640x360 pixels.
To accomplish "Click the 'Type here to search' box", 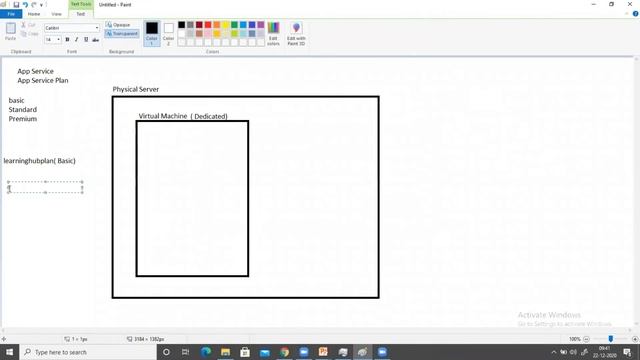I will click(x=88, y=352).
